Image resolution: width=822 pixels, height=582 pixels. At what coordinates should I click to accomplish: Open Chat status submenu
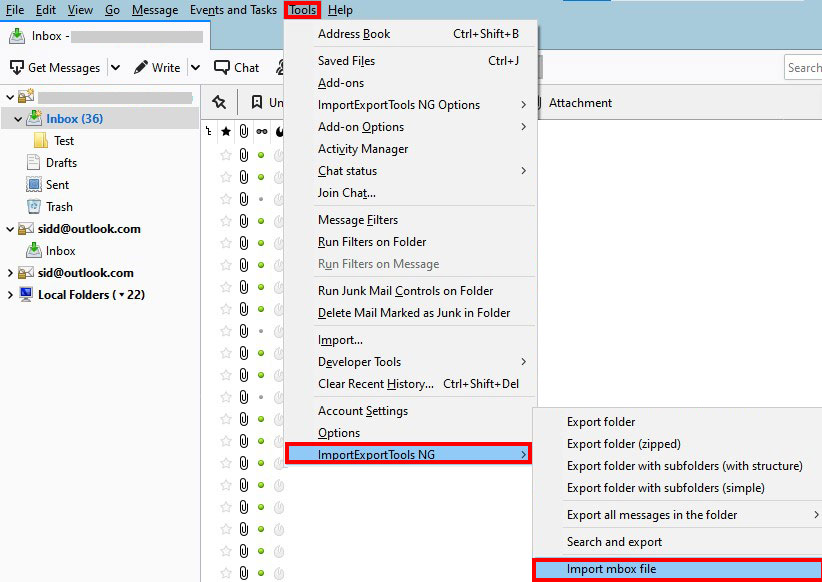410,171
